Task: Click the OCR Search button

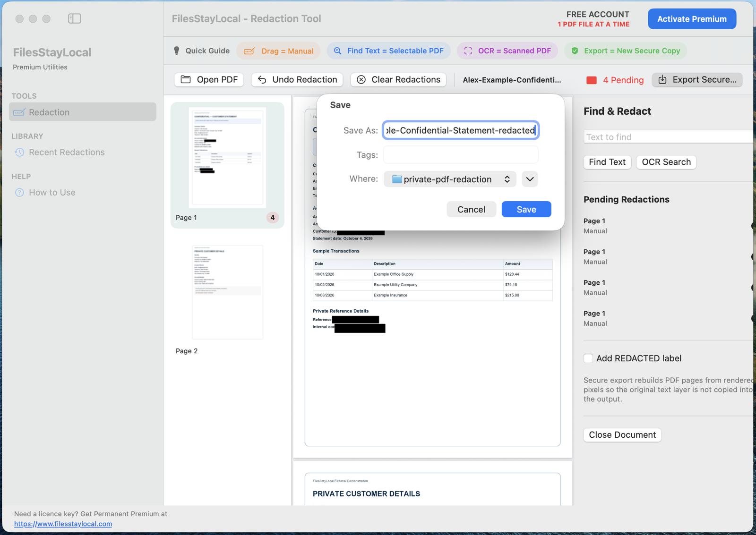Action: tap(666, 162)
